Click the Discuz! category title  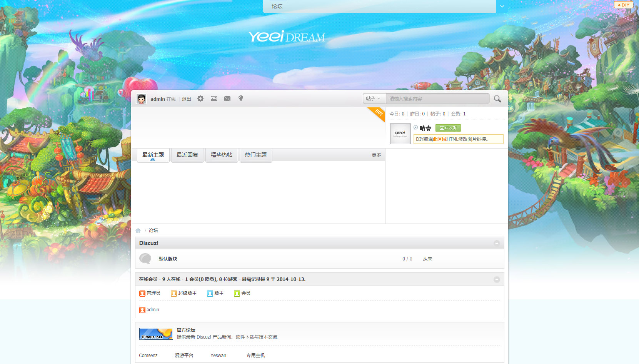149,243
